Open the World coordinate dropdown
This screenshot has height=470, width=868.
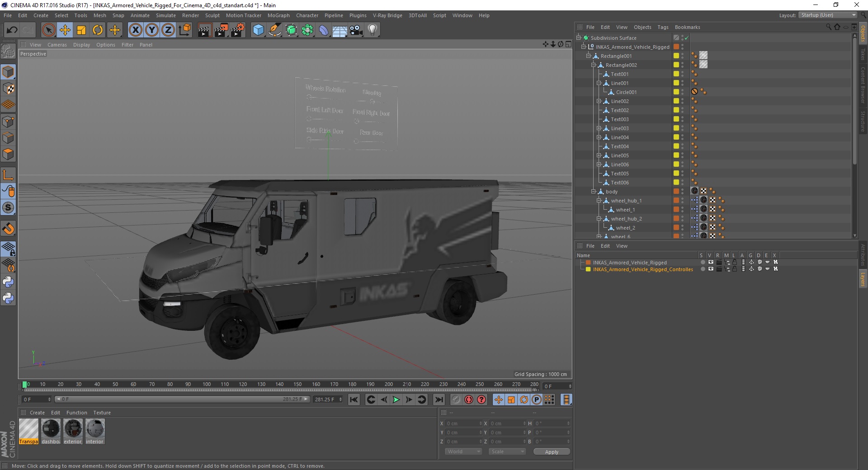pos(463,451)
